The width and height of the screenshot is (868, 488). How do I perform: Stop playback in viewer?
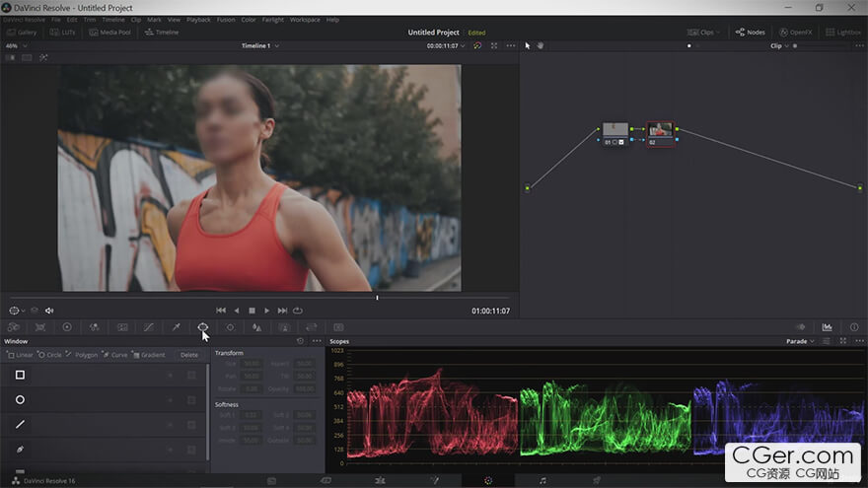pyautogui.click(x=252, y=311)
